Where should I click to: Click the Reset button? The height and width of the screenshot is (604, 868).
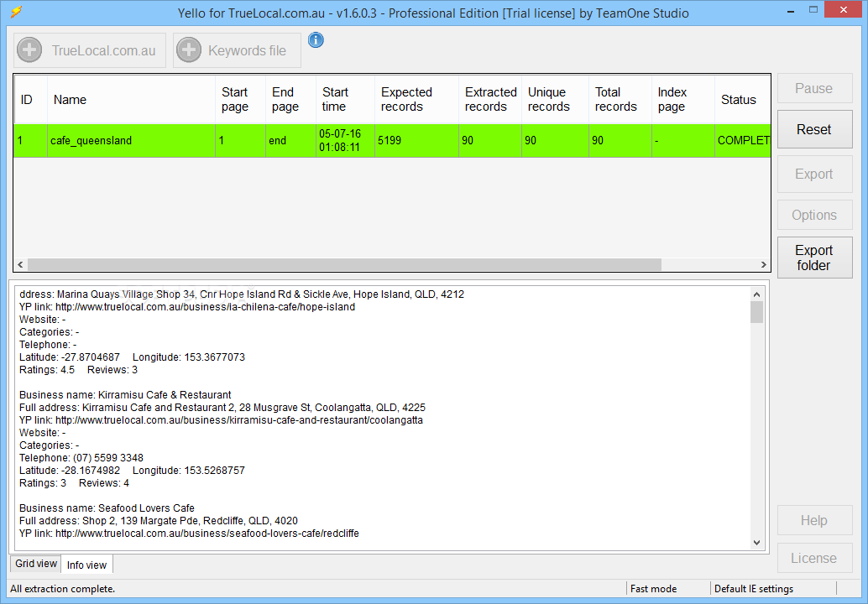pos(814,129)
